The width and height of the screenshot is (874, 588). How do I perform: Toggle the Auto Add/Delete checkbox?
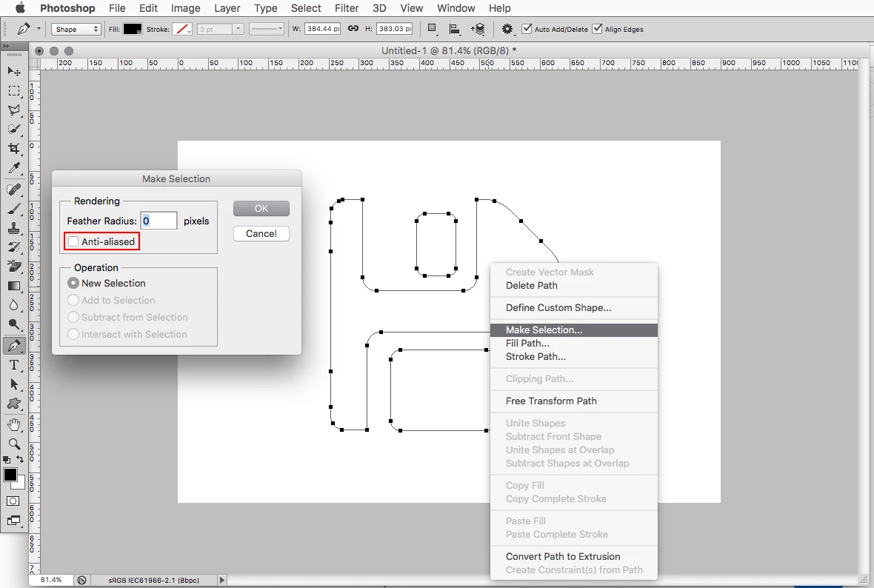coord(527,28)
